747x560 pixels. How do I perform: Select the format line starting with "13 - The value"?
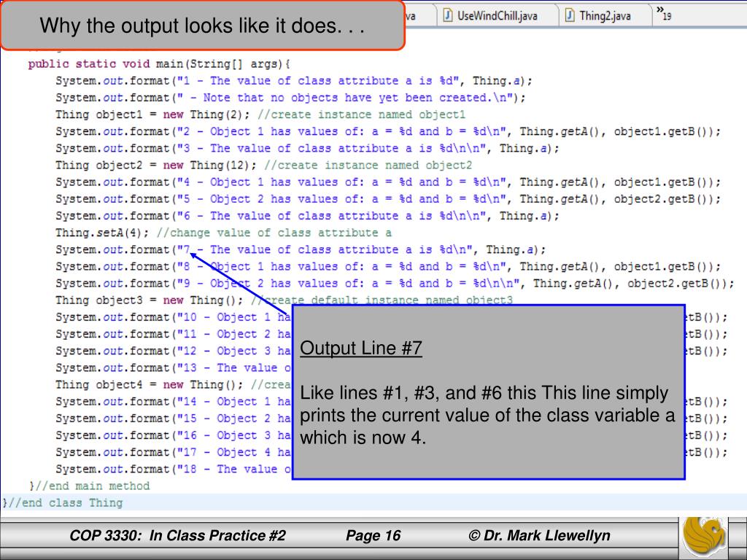(173, 368)
